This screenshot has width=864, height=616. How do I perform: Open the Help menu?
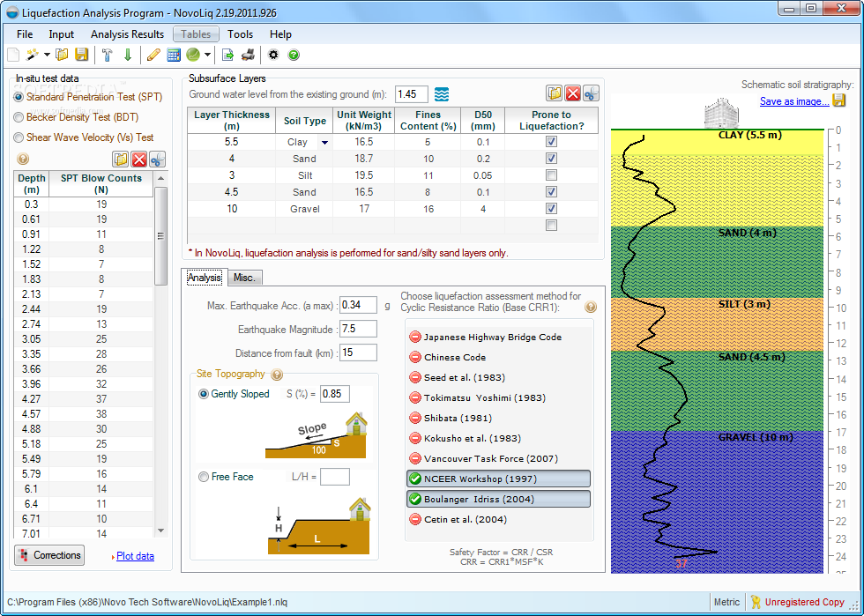[x=280, y=34]
